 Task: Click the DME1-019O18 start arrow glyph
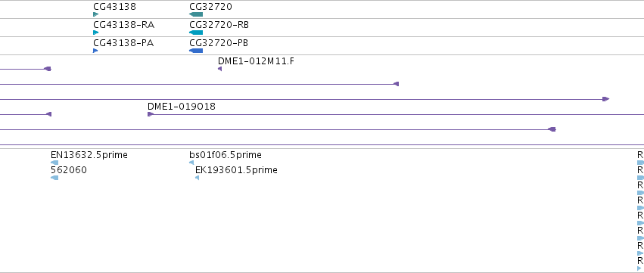[151, 114]
